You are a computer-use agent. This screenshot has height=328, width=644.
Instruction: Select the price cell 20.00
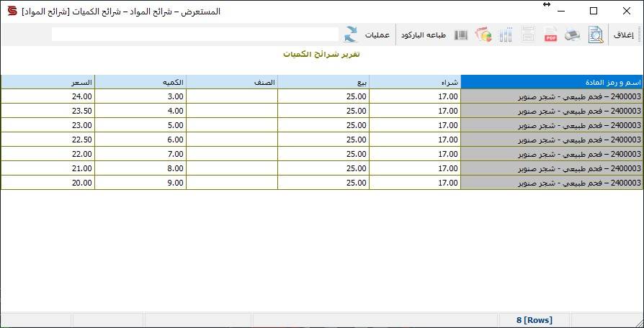48,183
